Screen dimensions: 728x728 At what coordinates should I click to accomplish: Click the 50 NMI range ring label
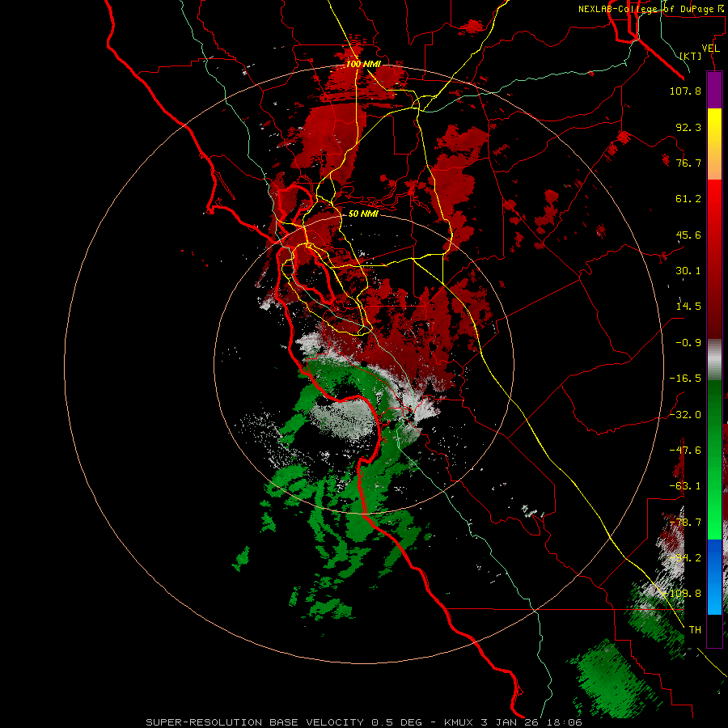point(363,214)
